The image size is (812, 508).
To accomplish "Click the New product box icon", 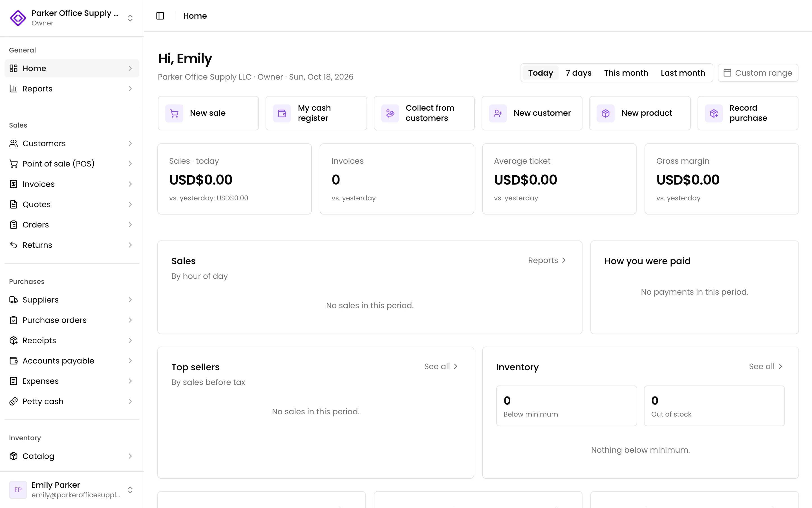I will point(605,113).
